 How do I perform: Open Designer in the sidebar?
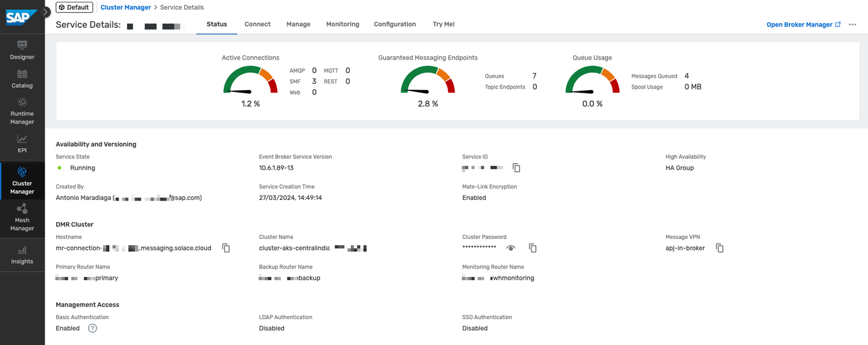pyautogui.click(x=22, y=51)
